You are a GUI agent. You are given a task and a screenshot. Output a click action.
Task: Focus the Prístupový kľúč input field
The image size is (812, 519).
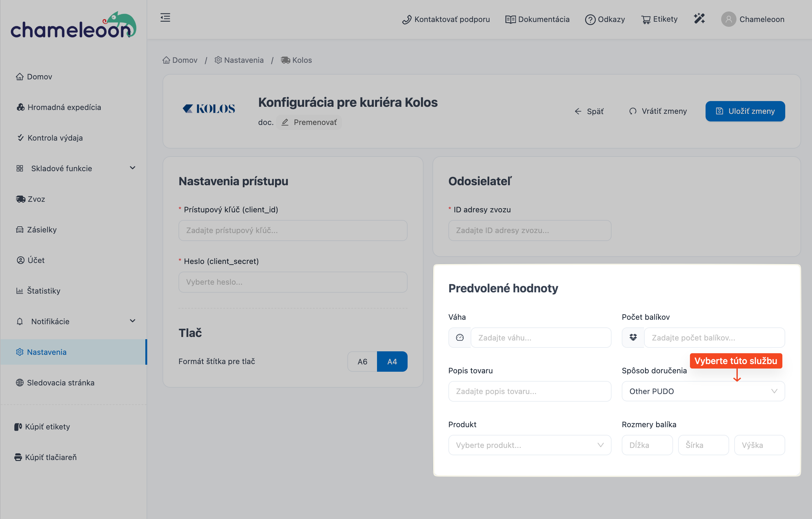point(293,230)
